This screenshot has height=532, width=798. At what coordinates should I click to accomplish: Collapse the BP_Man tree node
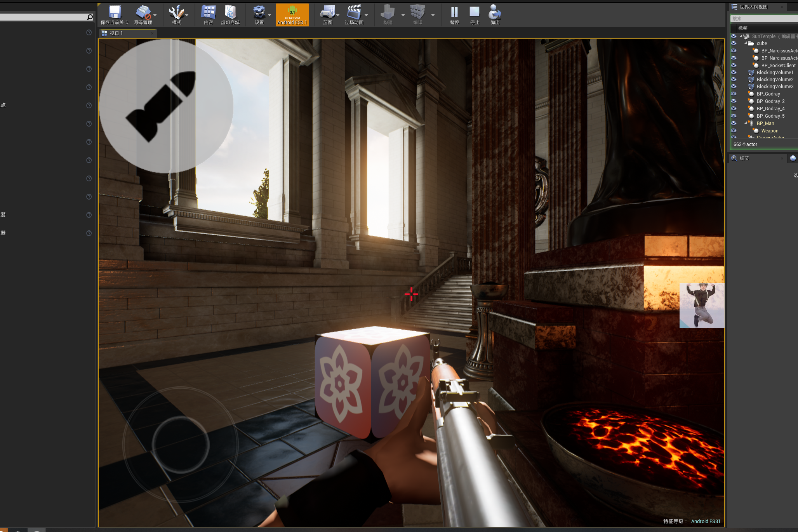tap(746, 123)
